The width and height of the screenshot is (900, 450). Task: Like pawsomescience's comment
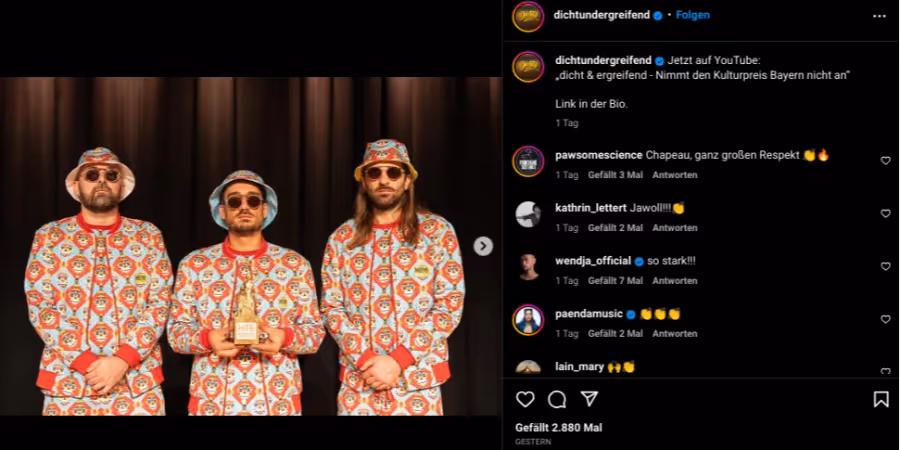(x=885, y=161)
